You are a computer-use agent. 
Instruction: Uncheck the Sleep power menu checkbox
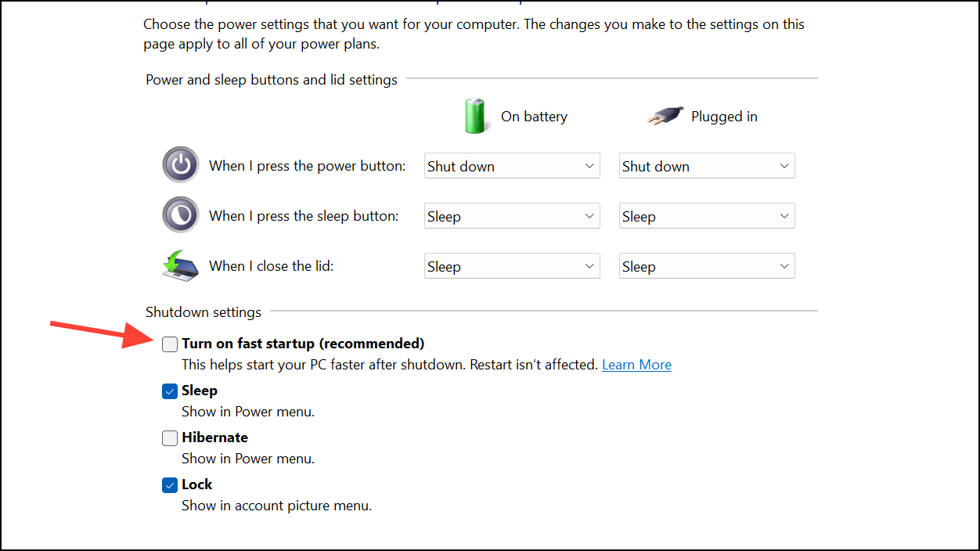tap(170, 391)
